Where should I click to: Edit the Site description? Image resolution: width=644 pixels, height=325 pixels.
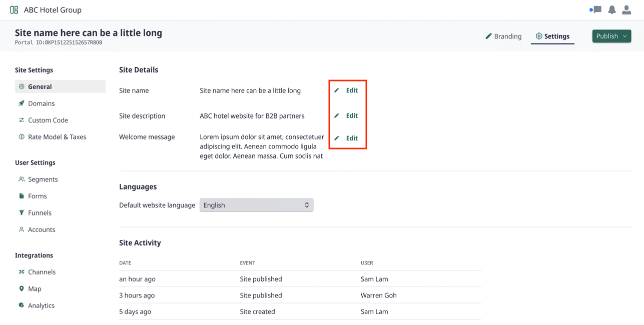pyautogui.click(x=346, y=115)
